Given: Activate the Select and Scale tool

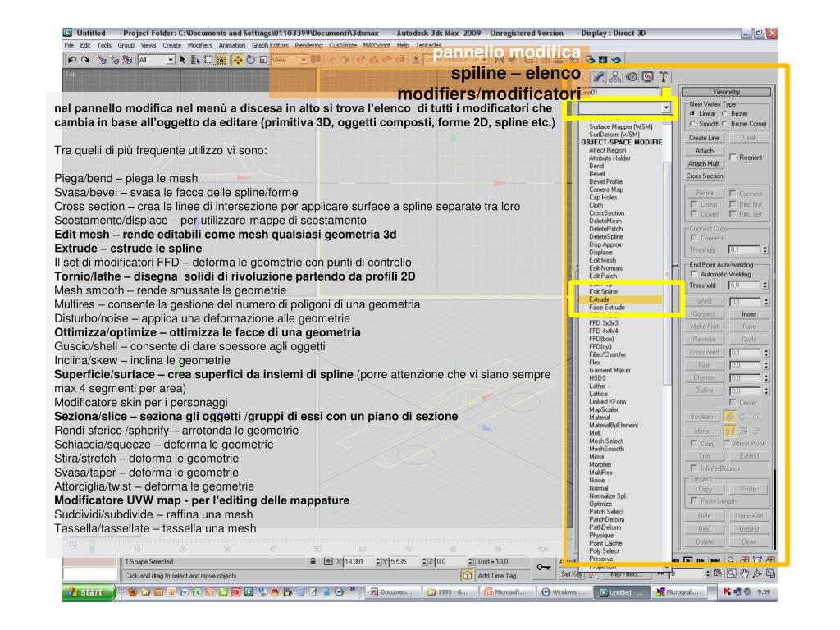Looking at the screenshot, I should (263, 60).
